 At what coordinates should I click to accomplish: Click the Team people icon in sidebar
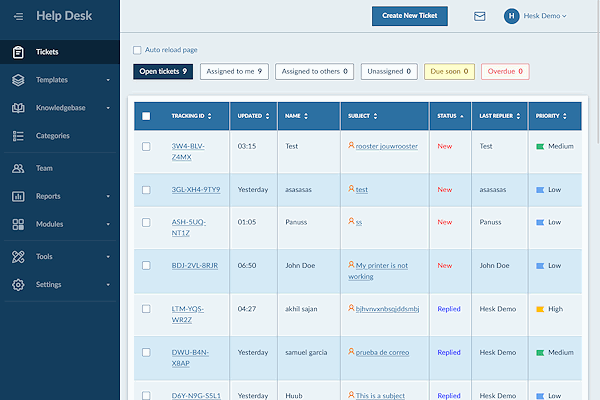18,169
